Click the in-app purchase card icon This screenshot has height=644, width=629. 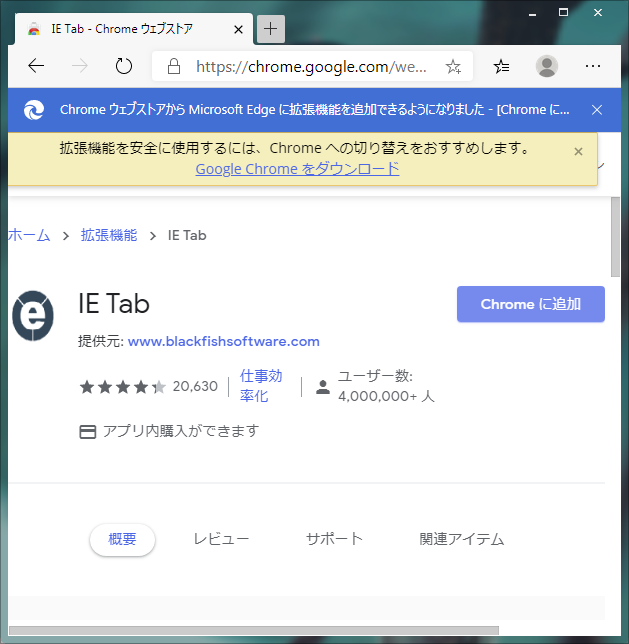click(x=88, y=432)
